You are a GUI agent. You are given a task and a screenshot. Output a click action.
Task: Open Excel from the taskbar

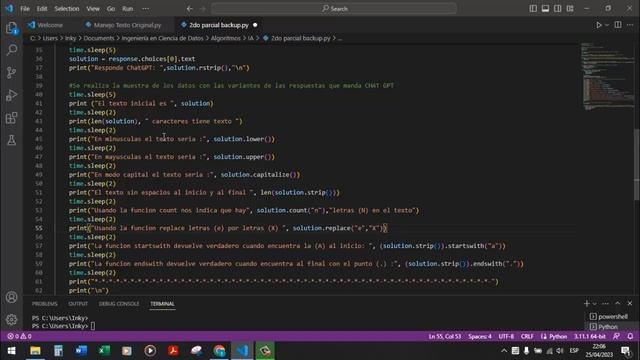104,351
